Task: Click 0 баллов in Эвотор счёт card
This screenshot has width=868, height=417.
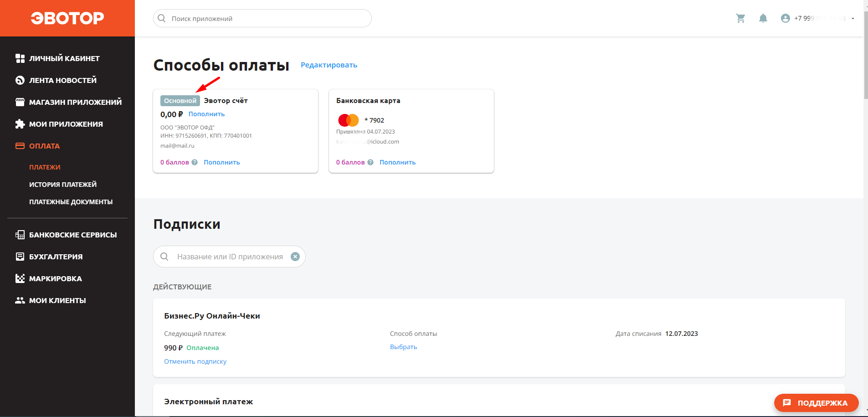Action: pyautogui.click(x=175, y=162)
